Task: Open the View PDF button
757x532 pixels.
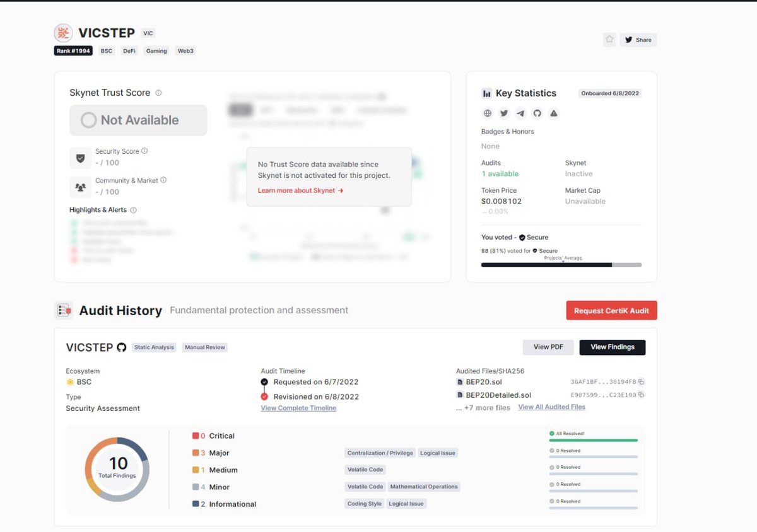Action: click(x=548, y=347)
